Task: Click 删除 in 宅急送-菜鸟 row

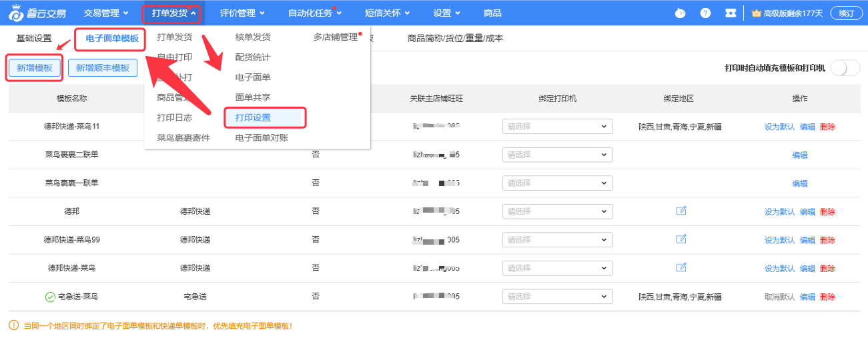Action: pyautogui.click(x=827, y=297)
